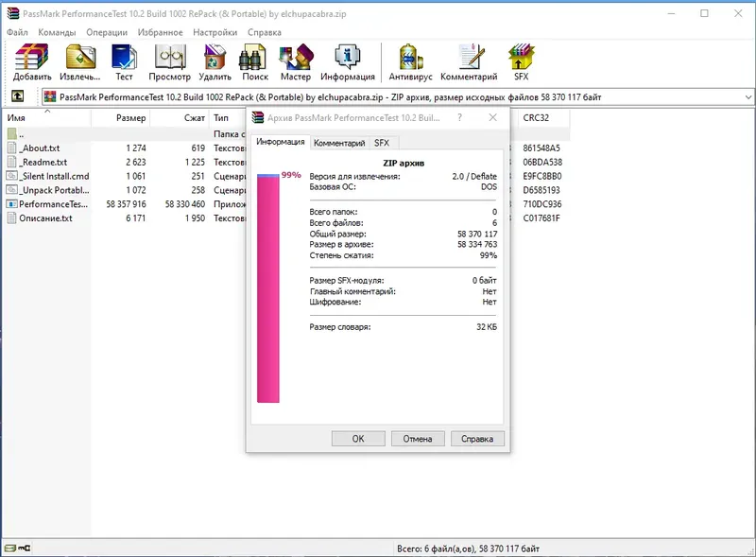
Task: Sort the list by Размер column header
Action: pos(121,118)
